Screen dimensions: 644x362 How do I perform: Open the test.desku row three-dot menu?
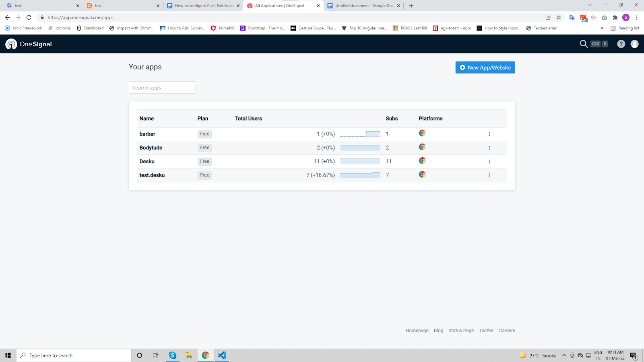[x=489, y=175]
